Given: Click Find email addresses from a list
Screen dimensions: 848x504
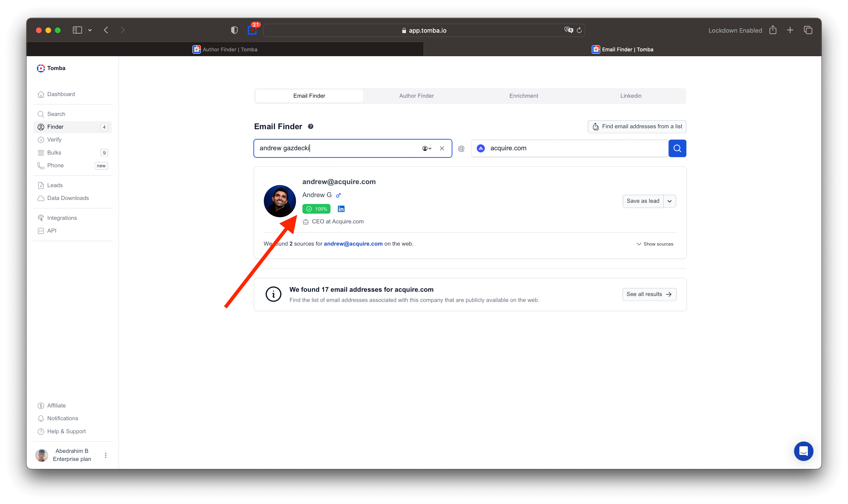Looking at the screenshot, I should (637, 126).
